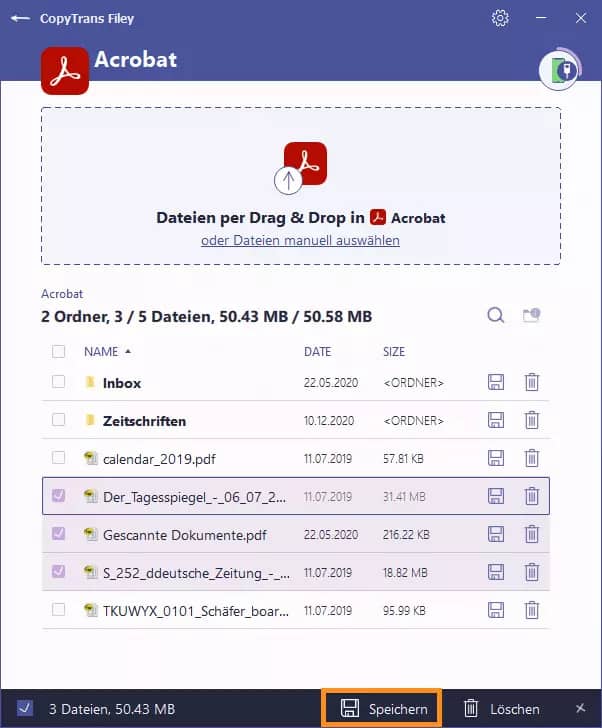Dismiss the bottom selection bar
The height and width of the screenshot is (728, 602).
tap(580, 708)
